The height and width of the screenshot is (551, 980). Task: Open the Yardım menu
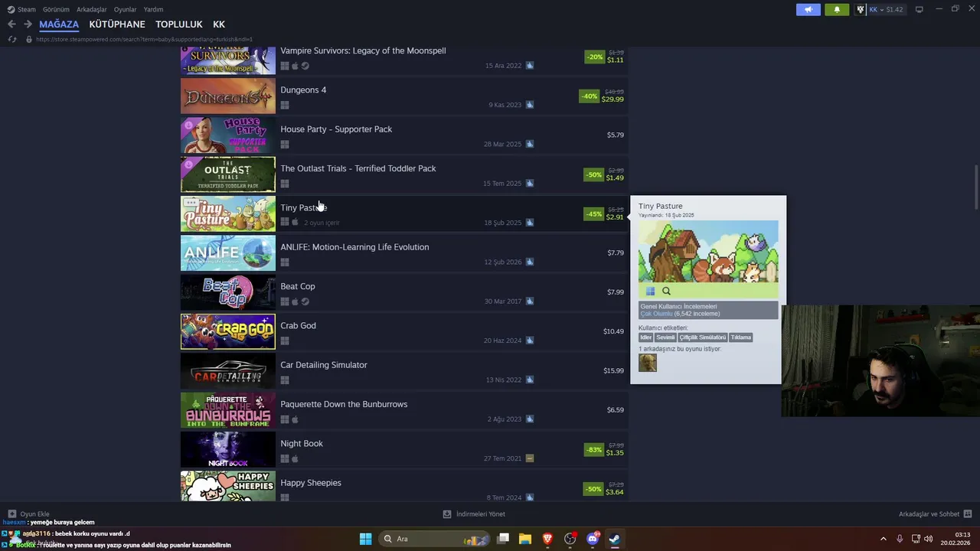pos(153,9)
